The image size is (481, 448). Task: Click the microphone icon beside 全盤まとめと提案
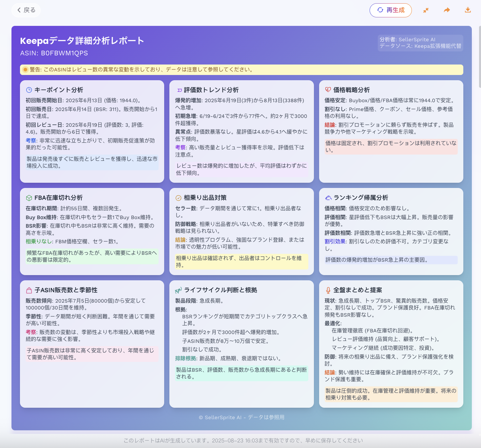click(x=328, y=290)
